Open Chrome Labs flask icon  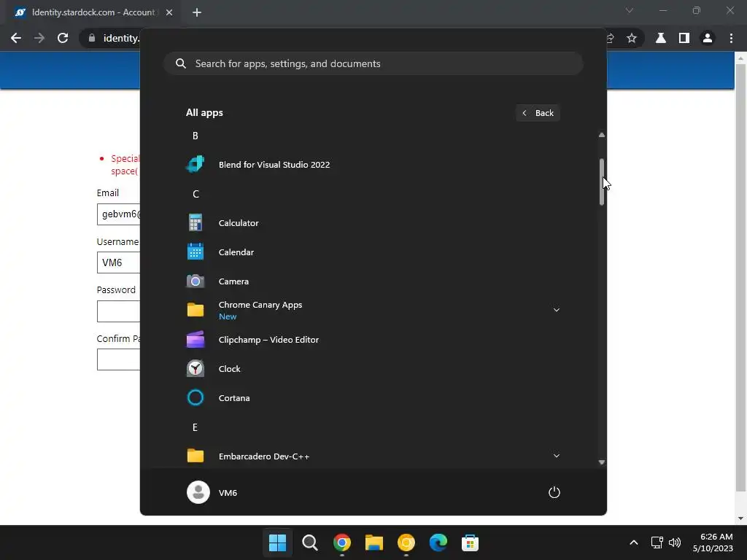[x=661, y=38]
